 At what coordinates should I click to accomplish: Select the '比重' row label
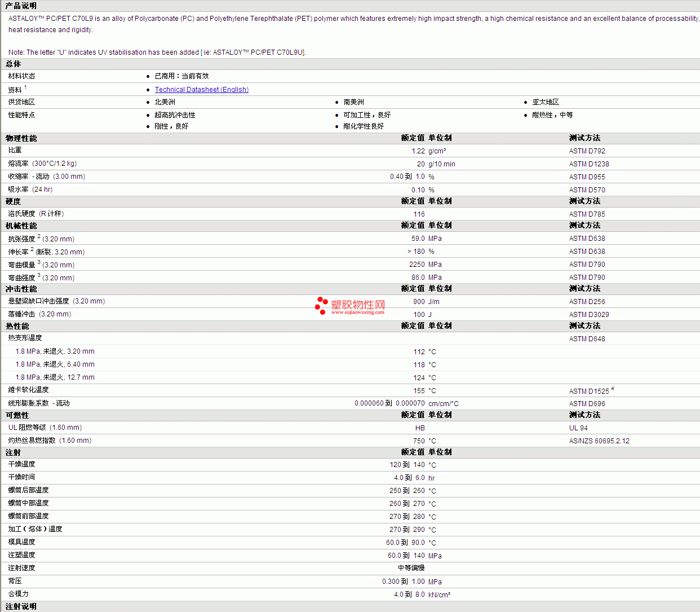coord(15,150)
